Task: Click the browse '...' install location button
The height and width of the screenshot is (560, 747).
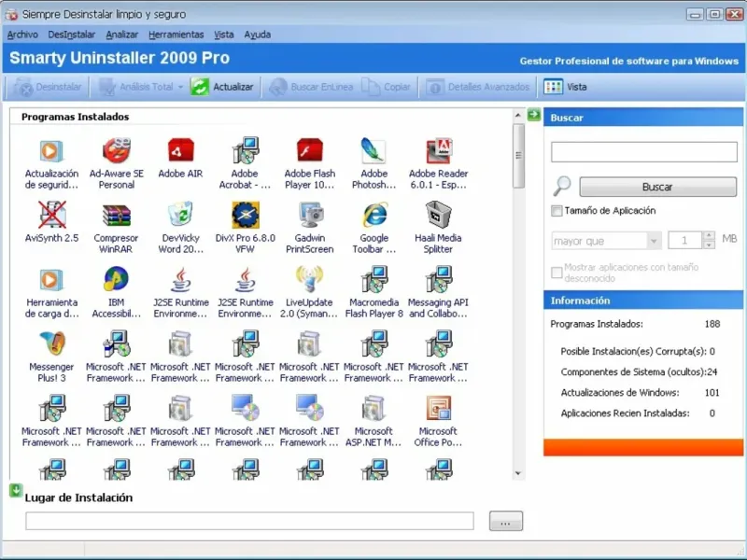Action: pos(505,521)
